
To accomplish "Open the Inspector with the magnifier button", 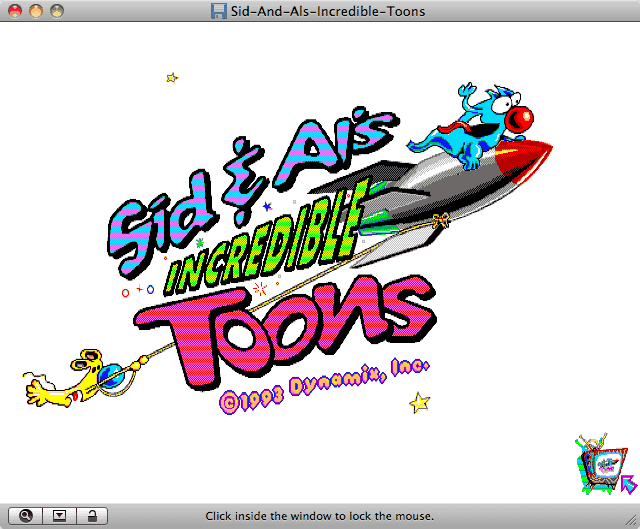I will pyautogui.click(x=25, y=516).
